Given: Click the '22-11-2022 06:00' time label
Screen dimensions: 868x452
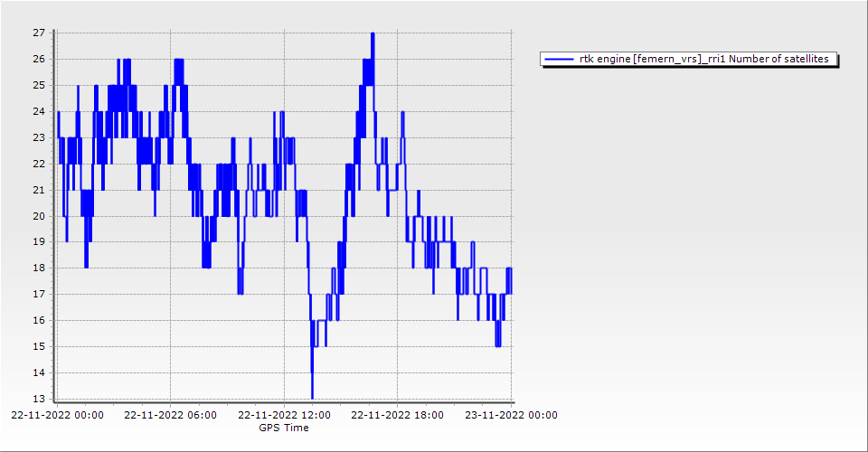Looking at the screenshot, I should (x=170, y=416).
